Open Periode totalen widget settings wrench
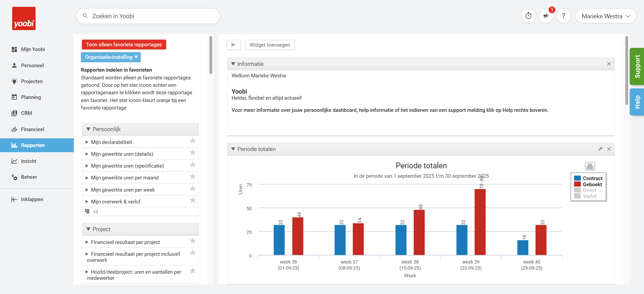Image resolution: width=644 pixels, height=294 pixels. click(600, 149)
